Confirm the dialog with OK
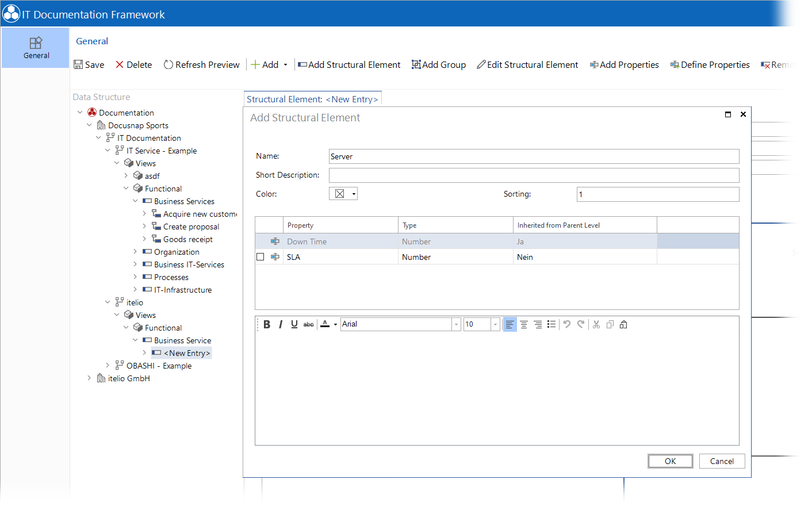The height and width of the screenshot is (510, 812). [x=671, y=461]
